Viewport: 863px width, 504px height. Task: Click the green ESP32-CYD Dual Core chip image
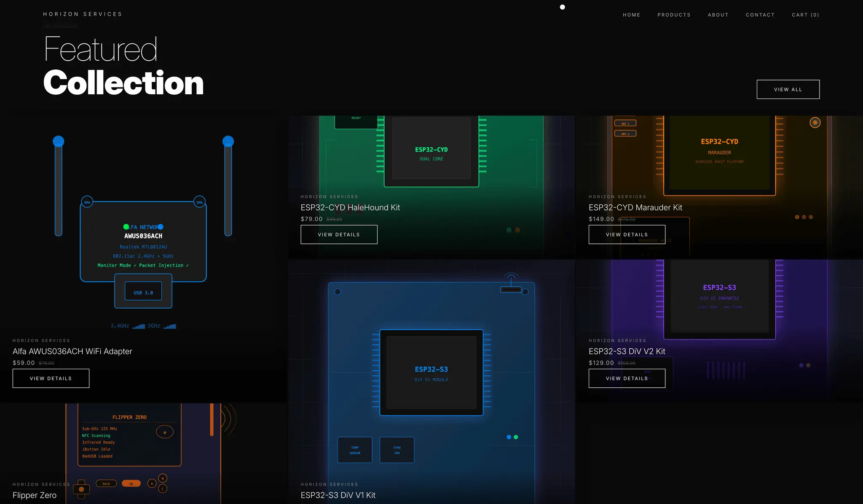click(431, 152)
